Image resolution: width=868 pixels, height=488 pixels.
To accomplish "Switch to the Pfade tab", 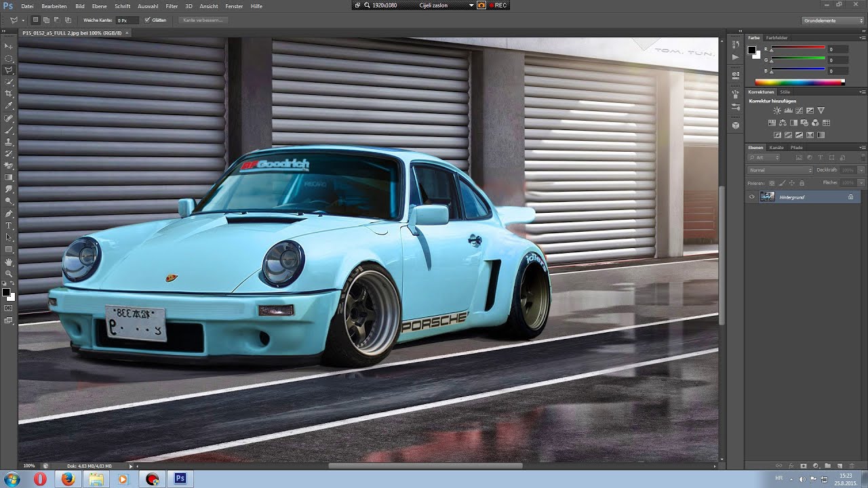I will [797, 147].
